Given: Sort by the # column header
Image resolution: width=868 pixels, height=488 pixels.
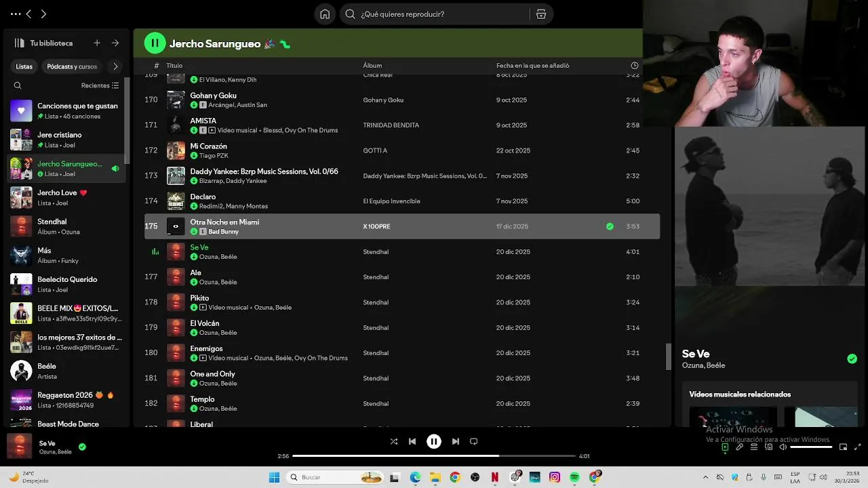Looking at the screenshot, I should [157, 66].
